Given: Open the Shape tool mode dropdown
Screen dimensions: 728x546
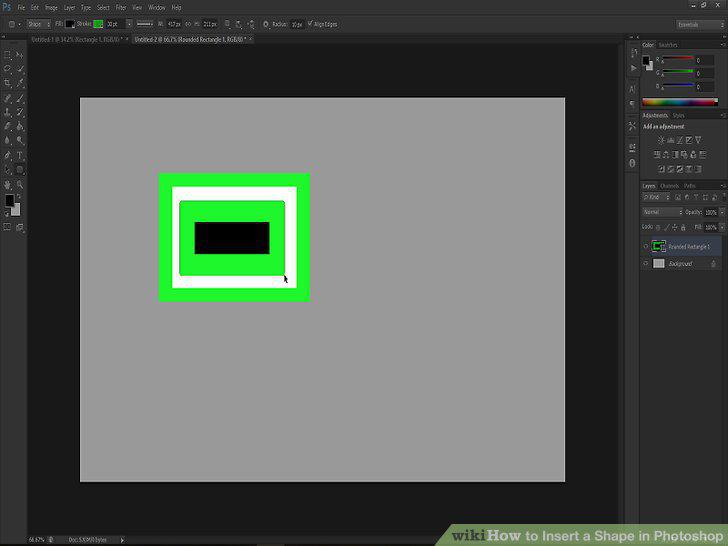Looking at the screenshot, I should click(38, 24).
